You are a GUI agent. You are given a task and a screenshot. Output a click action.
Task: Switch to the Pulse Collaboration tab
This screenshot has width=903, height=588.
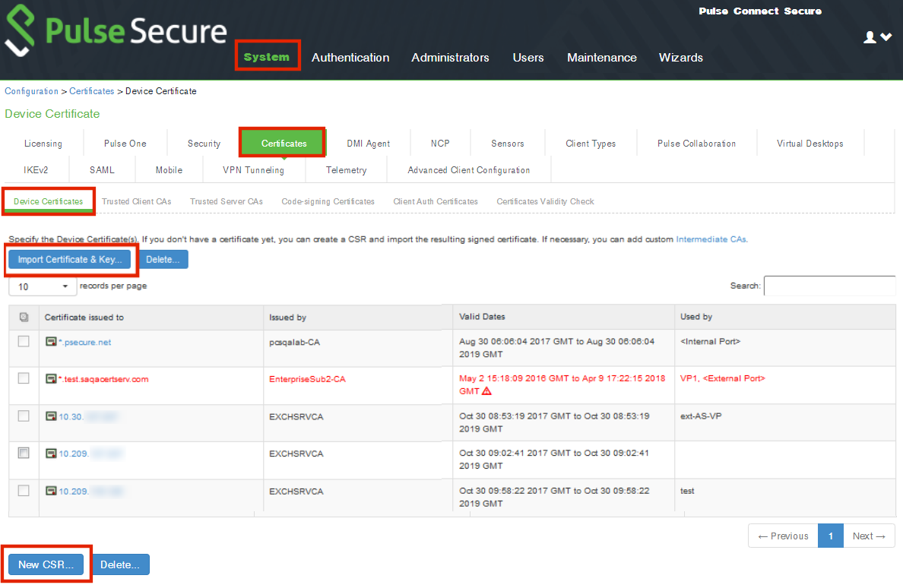point(696,144)
